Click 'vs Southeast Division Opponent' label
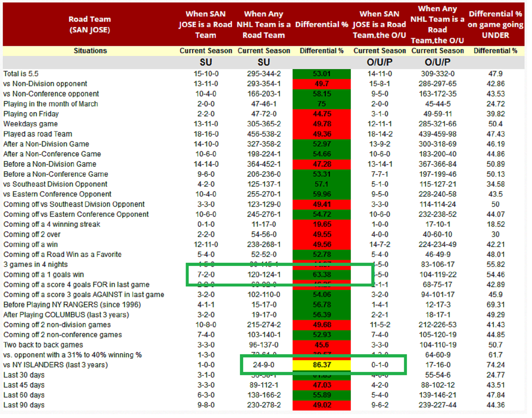The image size is (532, 418). coord(55,184)
